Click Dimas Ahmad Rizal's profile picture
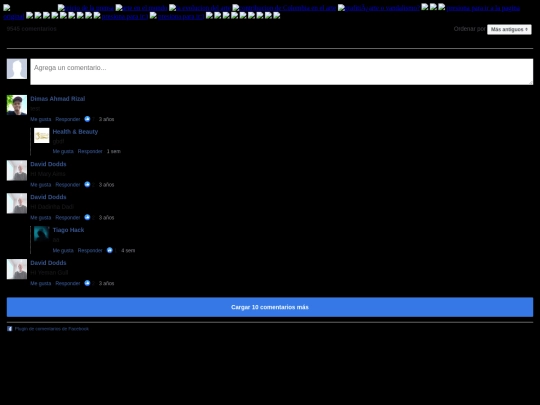Image resolution: width=540 pixels, height=405 pixels. (17, 105)
